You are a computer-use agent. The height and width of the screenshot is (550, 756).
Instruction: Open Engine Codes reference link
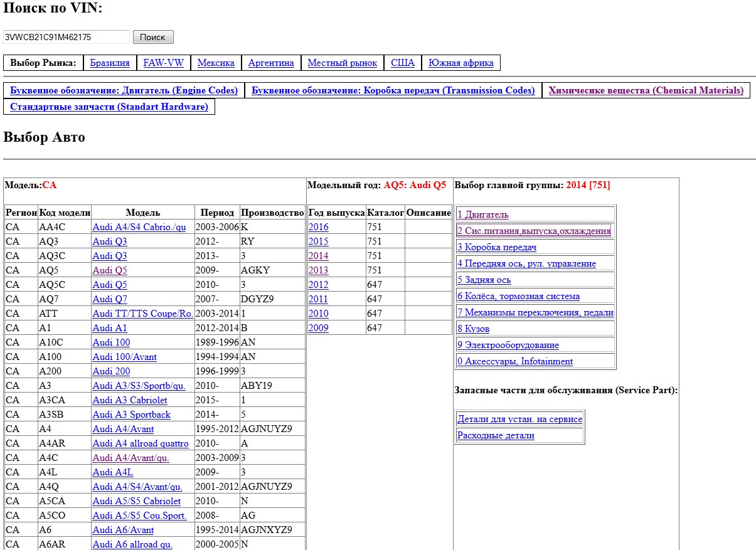click(x=124, y=90)
